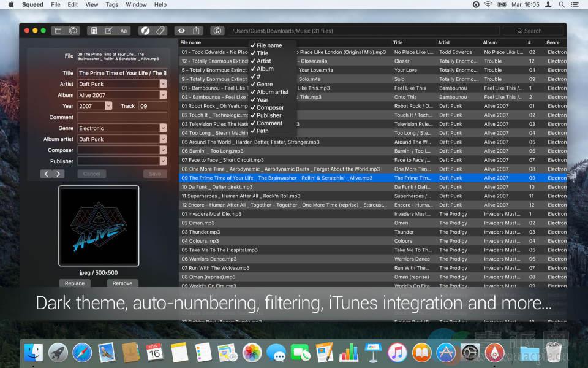
Task: Open the Genre dropdown list
Action: click(x=163, y=128)
